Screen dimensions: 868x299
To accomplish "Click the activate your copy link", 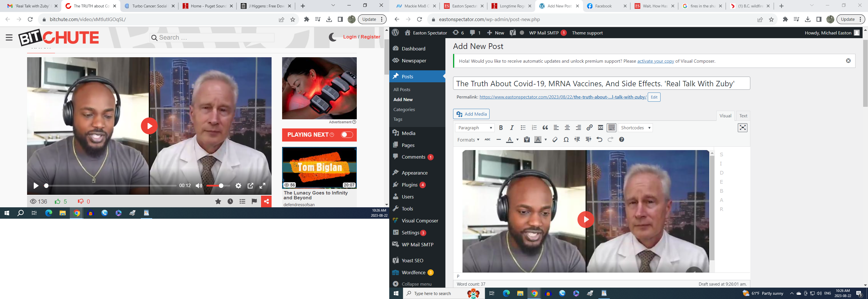I will 655,61.
